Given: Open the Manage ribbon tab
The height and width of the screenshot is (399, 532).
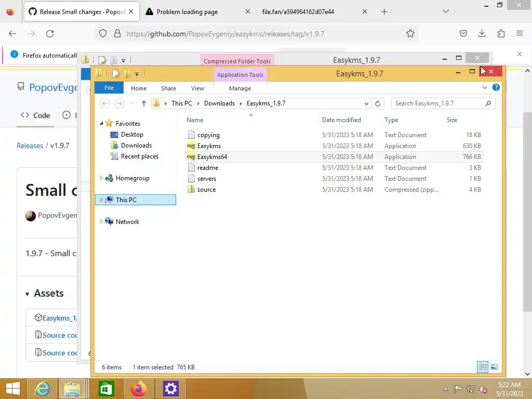Looking at the screenshot, I should click(240, 88).
